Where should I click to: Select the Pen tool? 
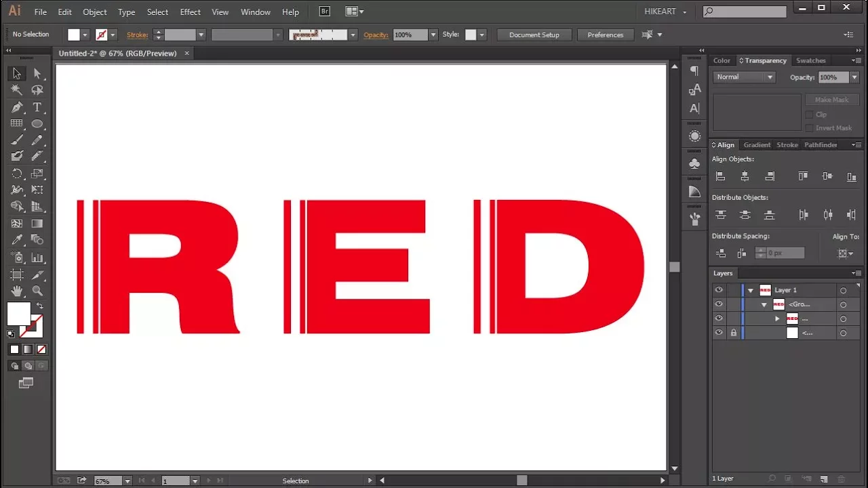(17, 107)
